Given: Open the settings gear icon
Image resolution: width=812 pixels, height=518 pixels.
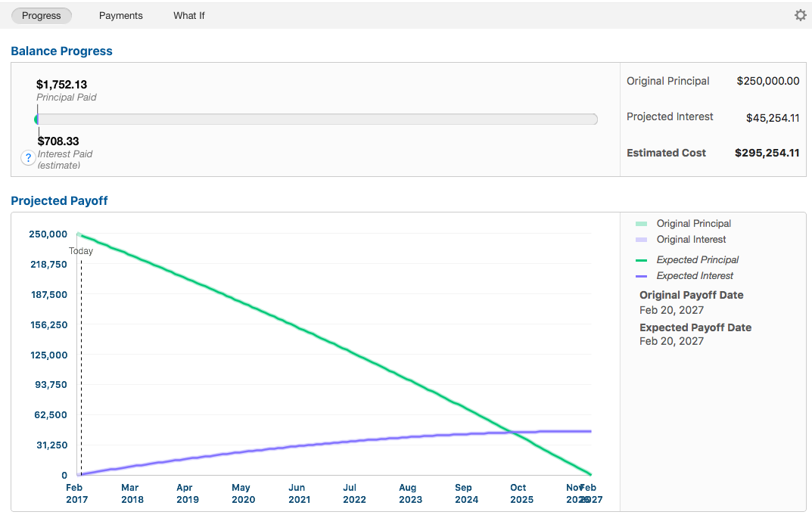Looking at the screenshot, I should tap(800, 15).
